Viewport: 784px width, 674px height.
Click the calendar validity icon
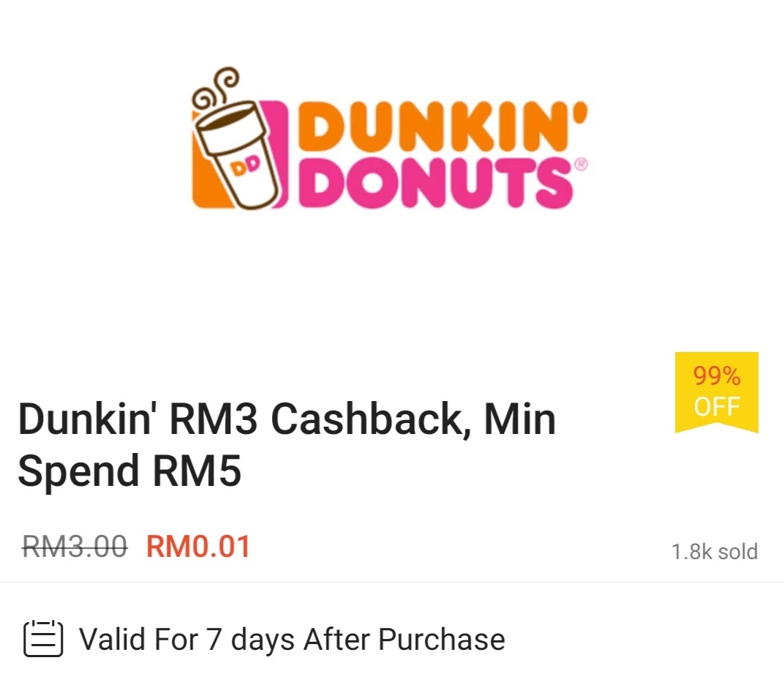[x=43, y=638]
